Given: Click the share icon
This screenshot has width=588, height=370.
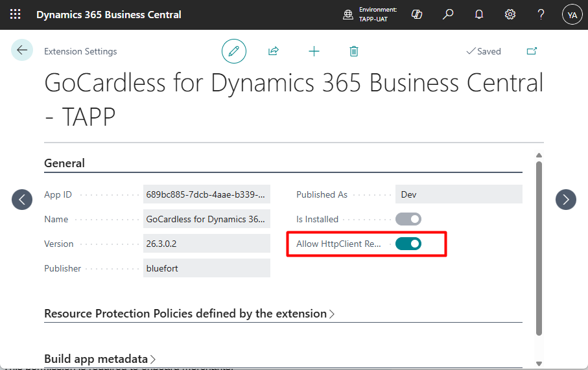Looking at the screenshot, I should pyautogui.click(x=274, y=51).
